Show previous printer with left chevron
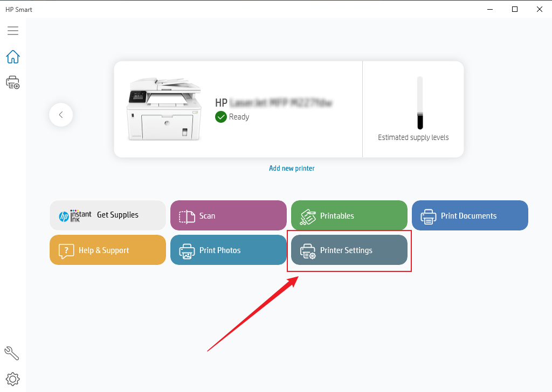Image resolution: width=552 pixels, height=392 pixels. click(x=61, y=115)
